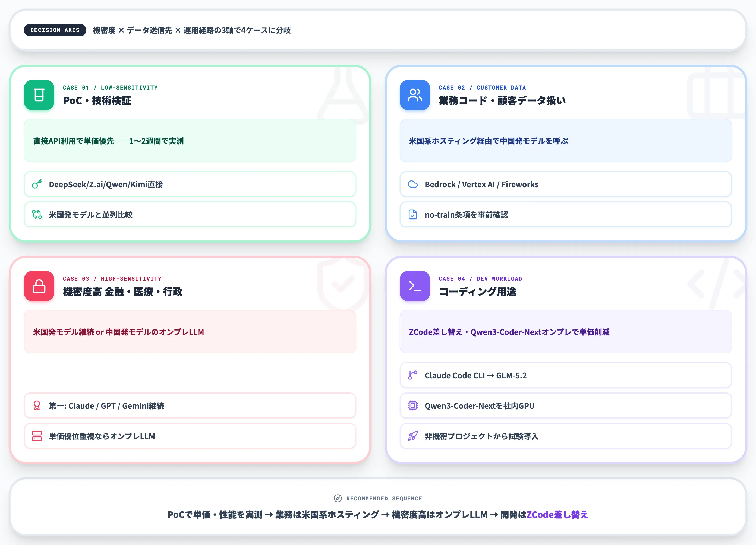Viewport: 756px width, 545px height.
Task: Click the RECOMMENDED SEQUENCE label
Action: [384, 499]
